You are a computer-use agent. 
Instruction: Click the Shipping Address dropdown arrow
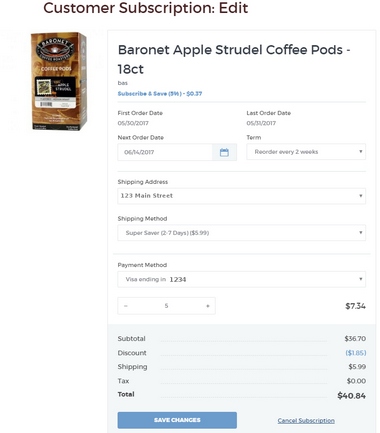(x=360, y=196)
